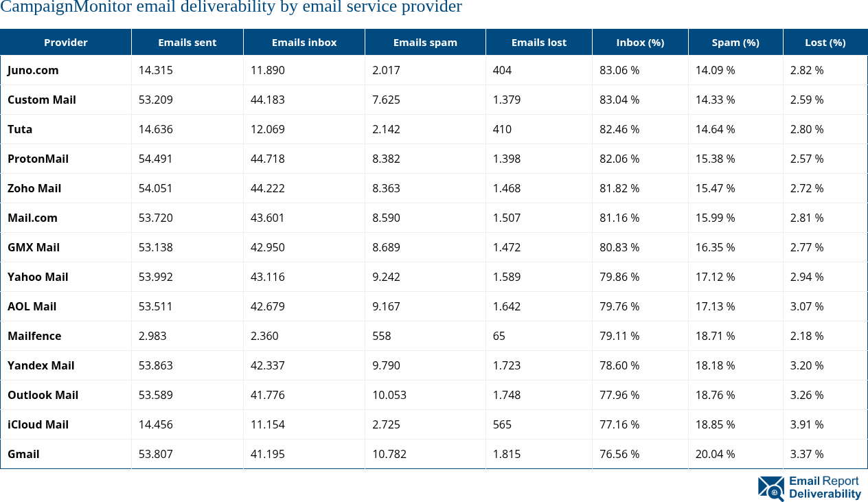Sort by the Emails spam column header

[424, 42]
